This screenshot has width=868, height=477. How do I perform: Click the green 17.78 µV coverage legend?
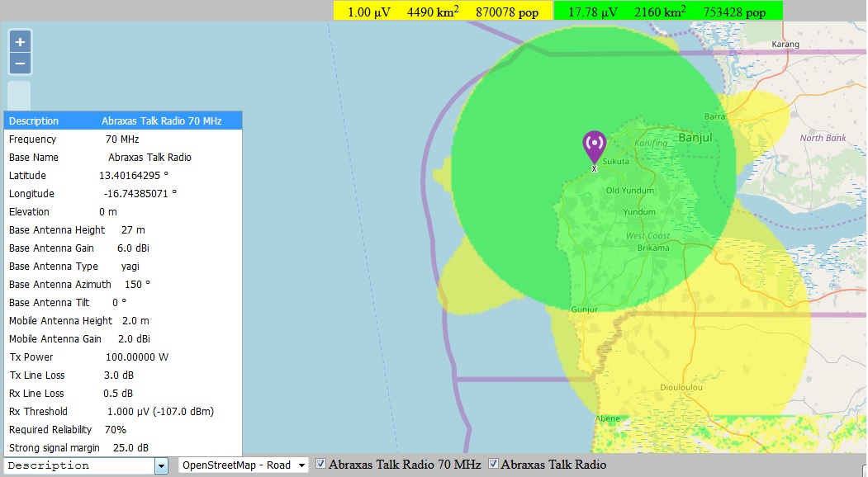coord(666,12)
